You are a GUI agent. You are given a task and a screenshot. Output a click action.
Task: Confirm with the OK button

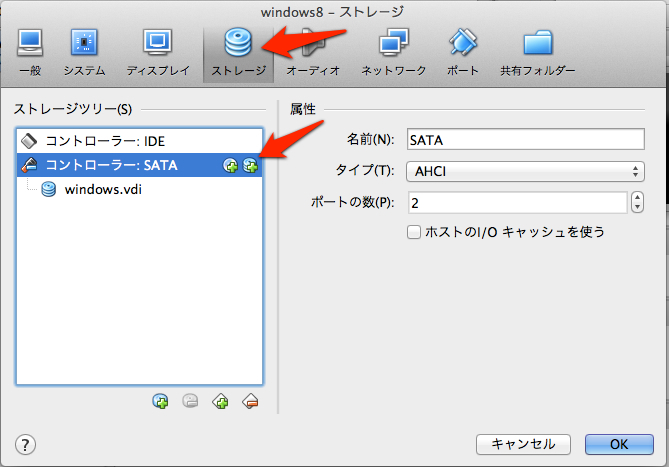coord(619,444)
